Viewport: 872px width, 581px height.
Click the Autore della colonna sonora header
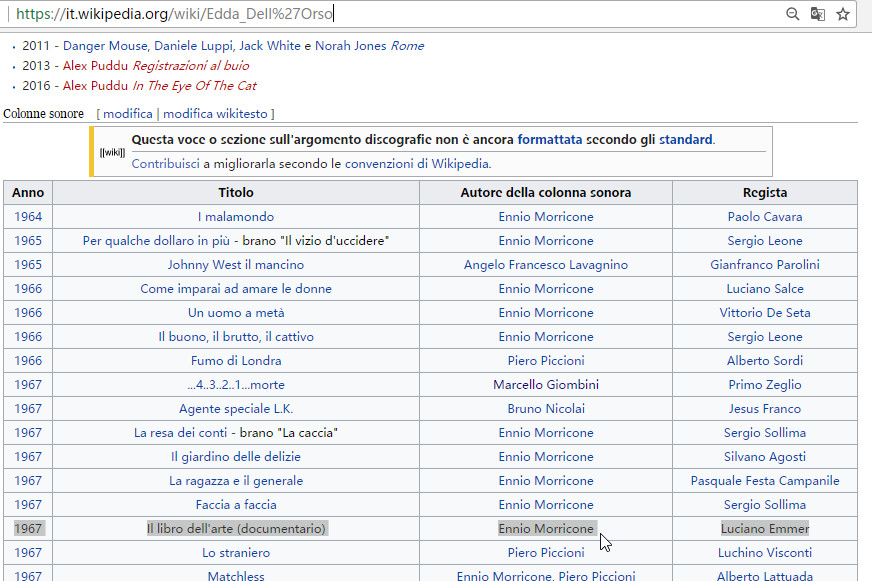(x=546, y=192)
